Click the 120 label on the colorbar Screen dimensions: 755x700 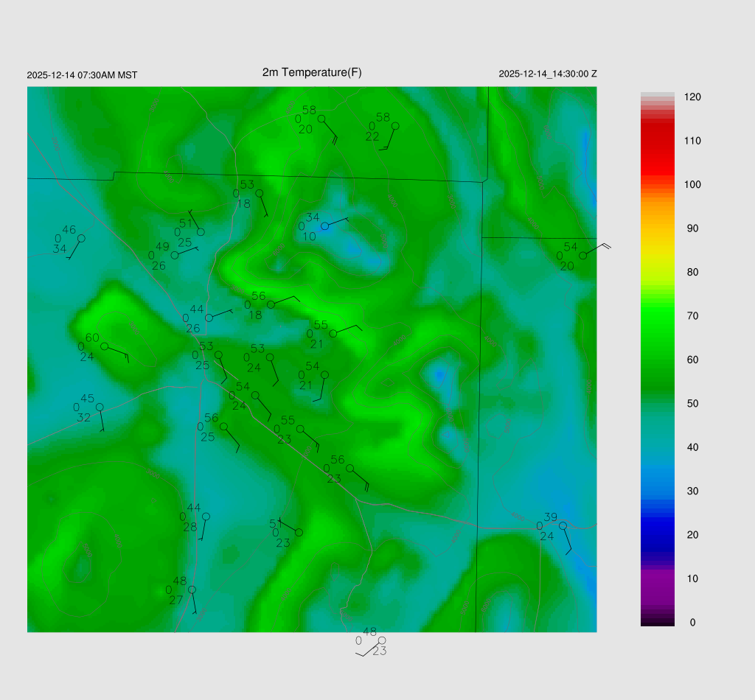pos(692,97)
